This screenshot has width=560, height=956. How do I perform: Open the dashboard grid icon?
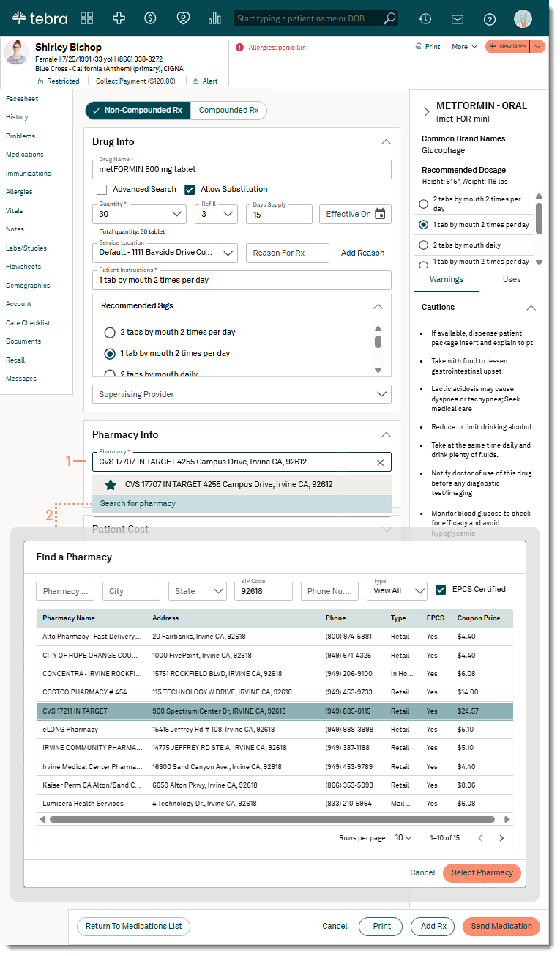point(87,18)
